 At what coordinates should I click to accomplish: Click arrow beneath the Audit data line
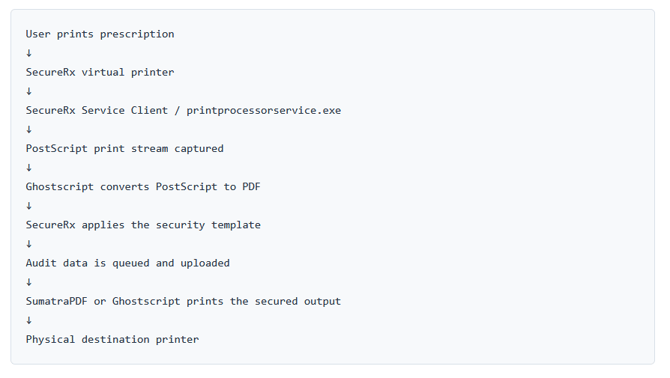pos(29,282)
